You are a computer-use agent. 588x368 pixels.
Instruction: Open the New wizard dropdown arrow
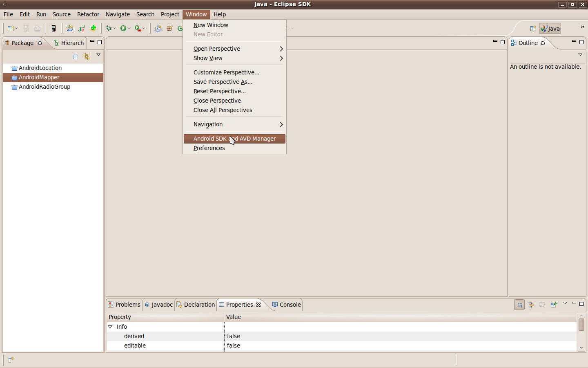pyautogui.click(x=16, y=29)
